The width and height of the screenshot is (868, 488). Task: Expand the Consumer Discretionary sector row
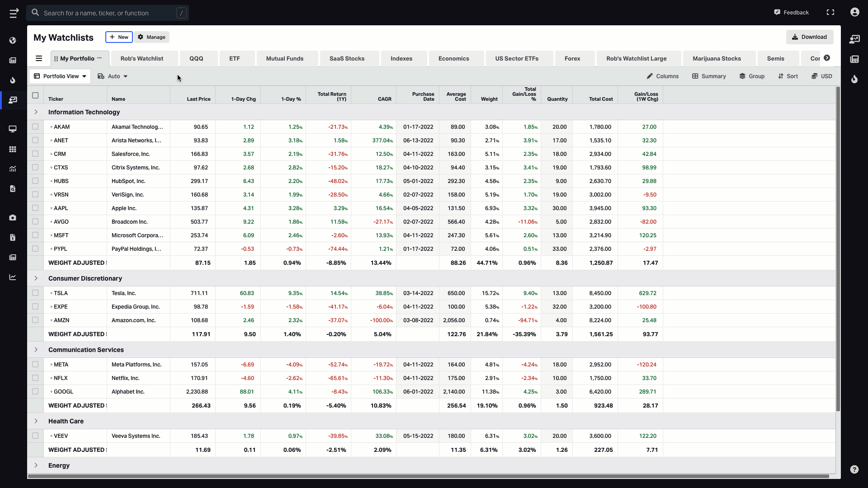click(x=35, y=278)
